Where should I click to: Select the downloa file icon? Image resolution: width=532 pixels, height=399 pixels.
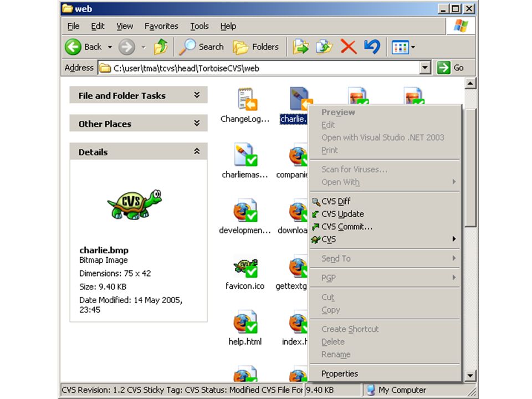[298, 211]
